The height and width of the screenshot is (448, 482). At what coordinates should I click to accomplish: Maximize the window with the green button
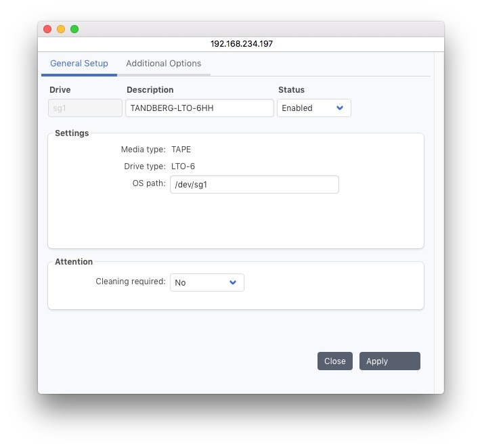point(74,29)
